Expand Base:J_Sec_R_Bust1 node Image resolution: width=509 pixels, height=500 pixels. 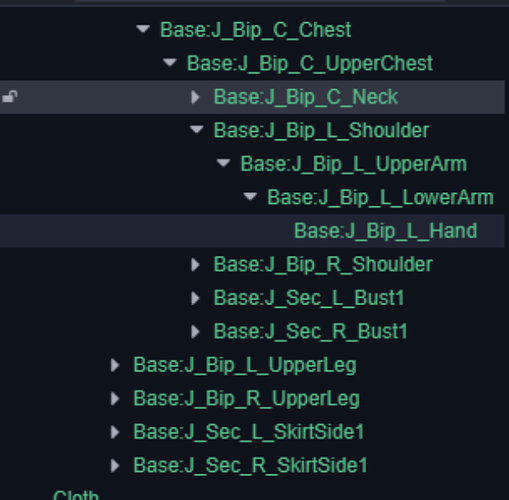click(195, 332)
